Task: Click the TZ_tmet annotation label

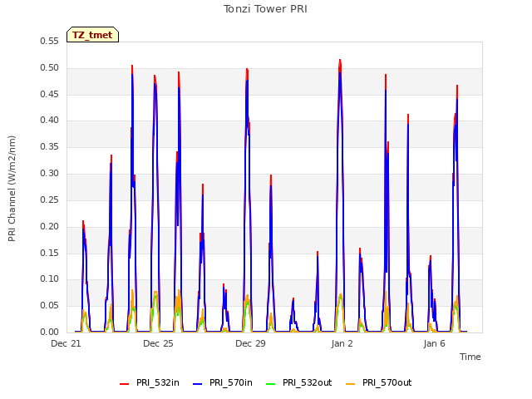Action: [x=92, y=35]
